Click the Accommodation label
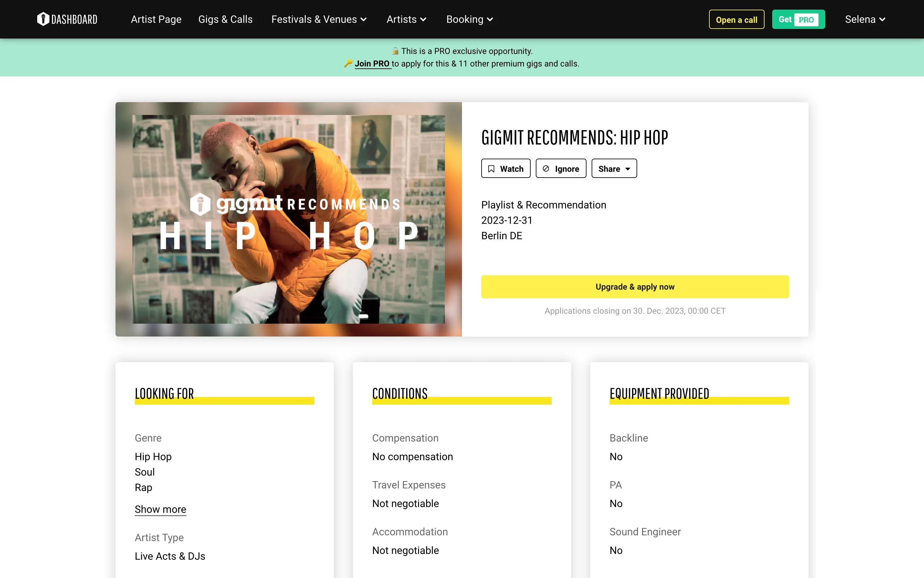The width and height of the screenshot is (924, 578). tap(410, 532)
